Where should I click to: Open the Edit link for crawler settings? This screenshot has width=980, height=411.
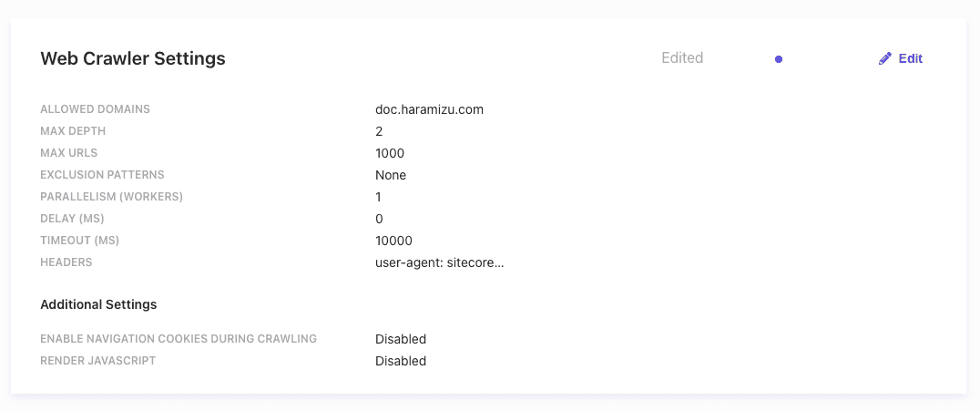click(910, 58)
